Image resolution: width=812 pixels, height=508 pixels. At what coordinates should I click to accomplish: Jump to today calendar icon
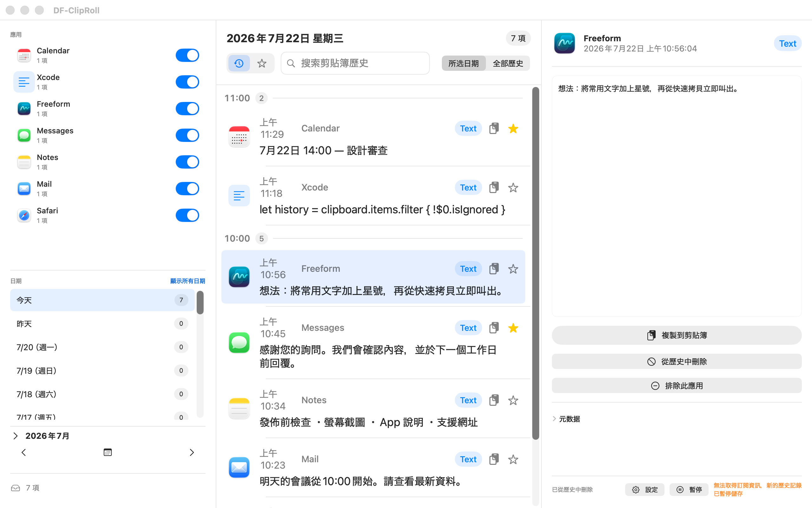108,452
